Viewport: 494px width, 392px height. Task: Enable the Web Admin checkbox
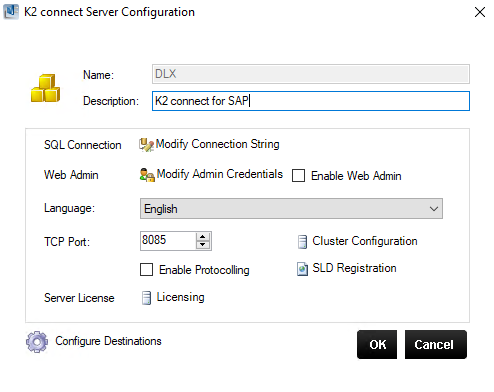pyautogui.click(x=298, y=176)
